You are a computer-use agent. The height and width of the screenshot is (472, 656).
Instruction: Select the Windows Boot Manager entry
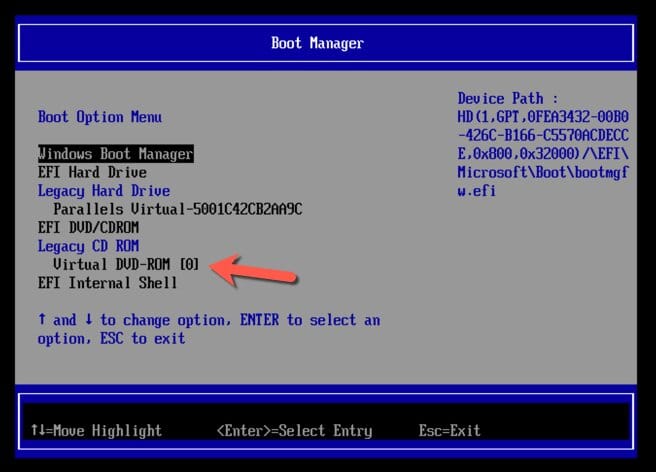click(115, 154)
